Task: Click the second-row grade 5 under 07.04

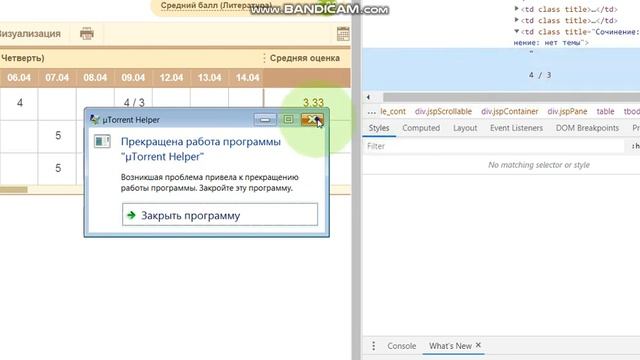Action: point(58,136)
